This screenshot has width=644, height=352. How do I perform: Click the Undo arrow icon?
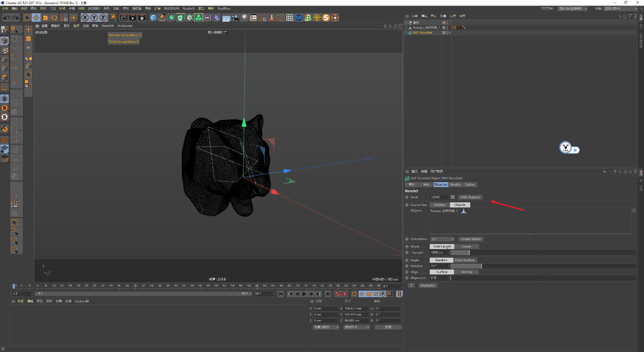(x=6, y=18)
